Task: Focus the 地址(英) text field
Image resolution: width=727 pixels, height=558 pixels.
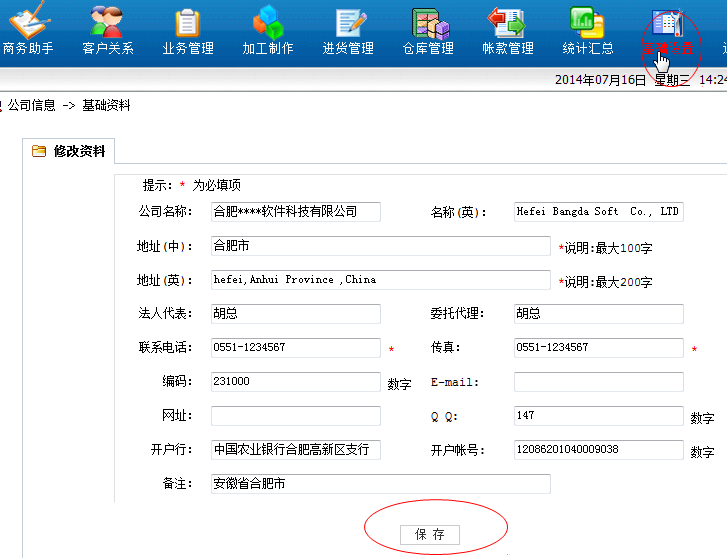Action: click(x=381, y=280)
